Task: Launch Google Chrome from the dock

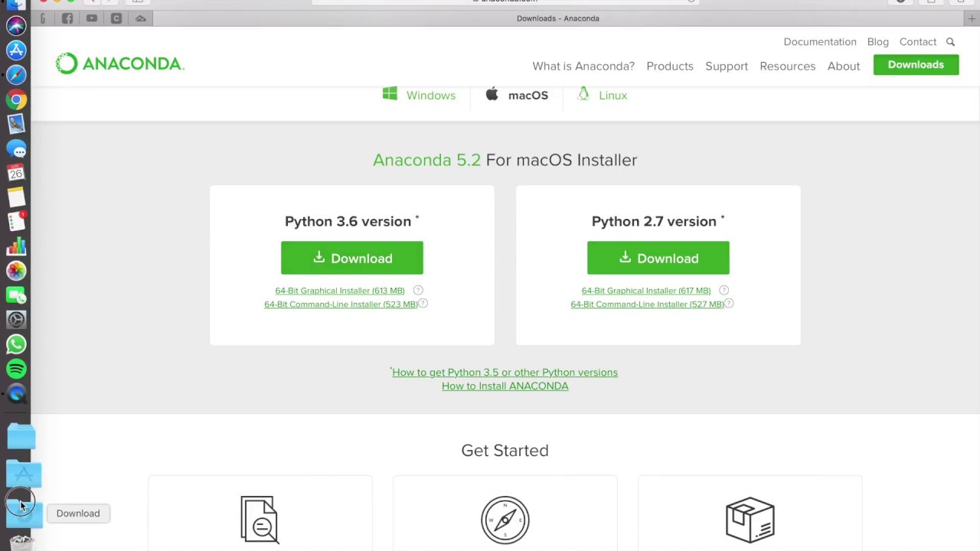Action: point(16,99)
